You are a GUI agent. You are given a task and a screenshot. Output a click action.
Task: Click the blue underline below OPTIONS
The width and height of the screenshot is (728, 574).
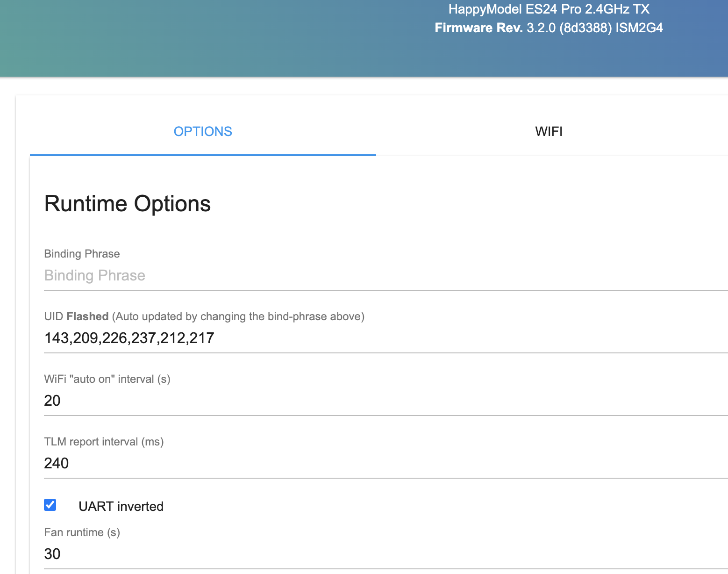[203, 153]
